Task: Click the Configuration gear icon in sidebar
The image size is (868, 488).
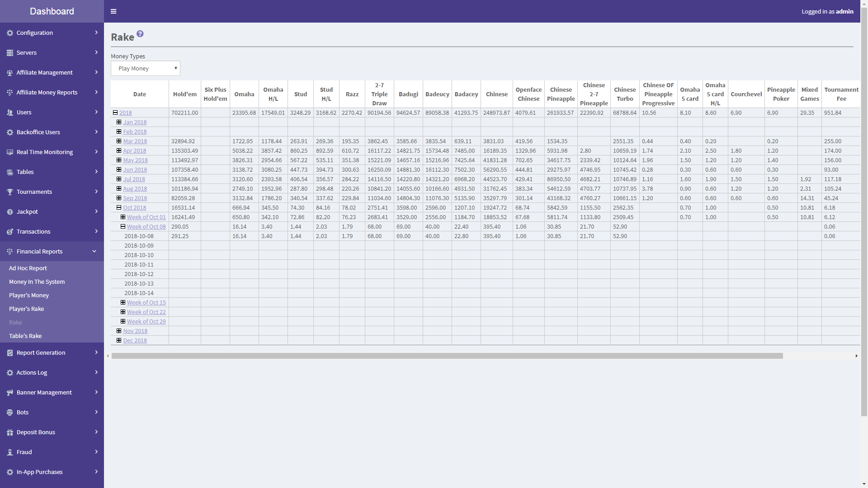Action: pyautogui.click(x=10, y=33)
